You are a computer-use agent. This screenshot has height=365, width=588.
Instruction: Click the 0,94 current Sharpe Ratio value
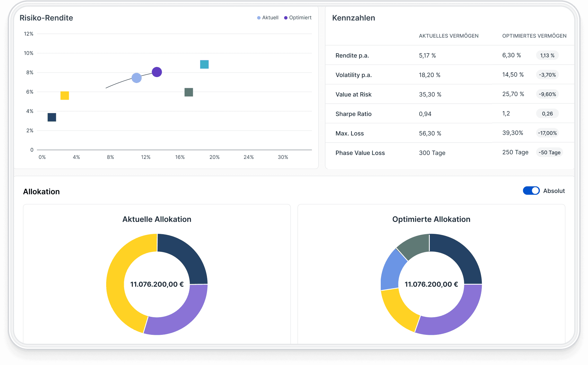[425, 114]
